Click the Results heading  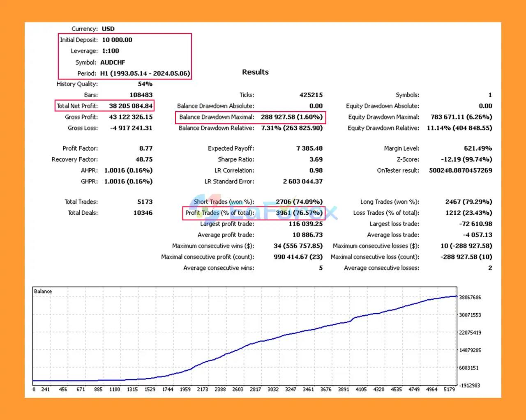point(255,72)
